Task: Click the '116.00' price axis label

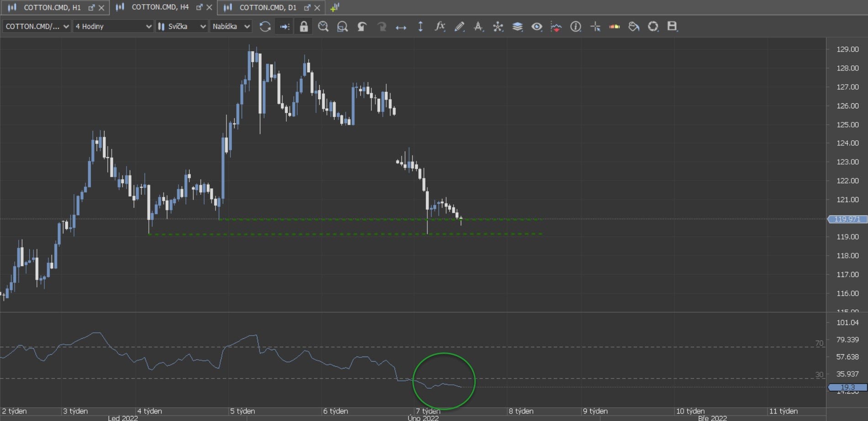Action: coord(847,293)
